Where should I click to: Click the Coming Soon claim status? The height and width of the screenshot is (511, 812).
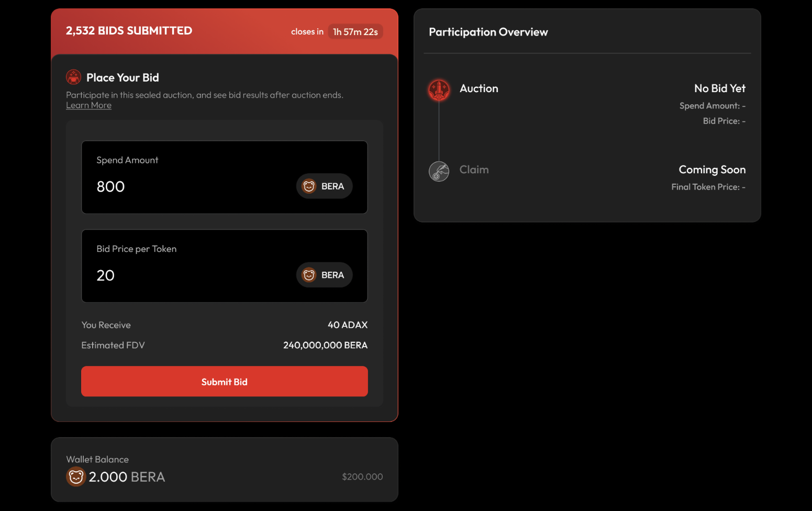(711, 170)
